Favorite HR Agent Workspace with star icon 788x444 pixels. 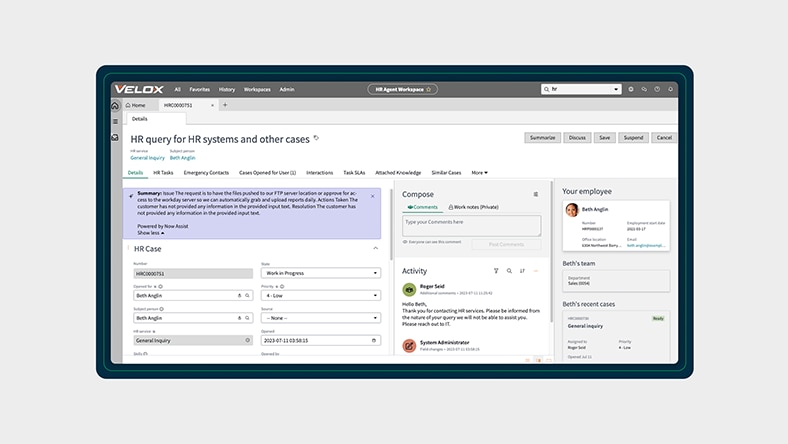click(429, 90)
